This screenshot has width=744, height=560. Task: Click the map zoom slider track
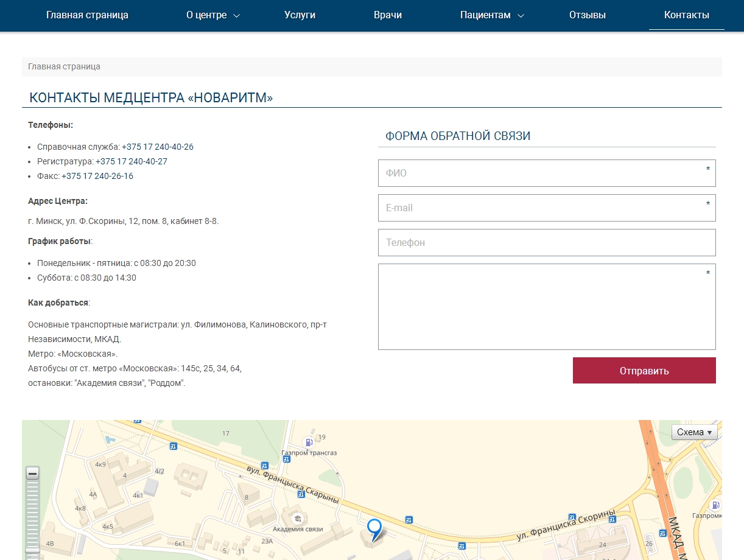pos(33,511)
